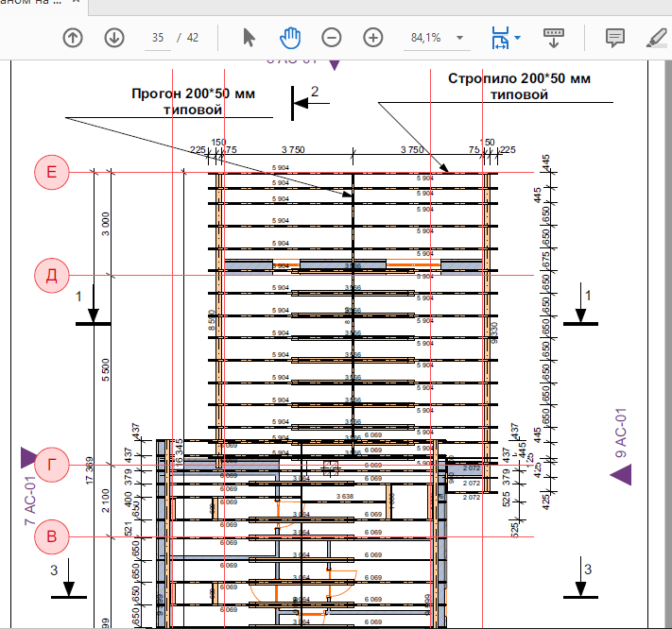The image size is (672, 629).
Task: Click the fit width page display icon
Action: point(500,38)
